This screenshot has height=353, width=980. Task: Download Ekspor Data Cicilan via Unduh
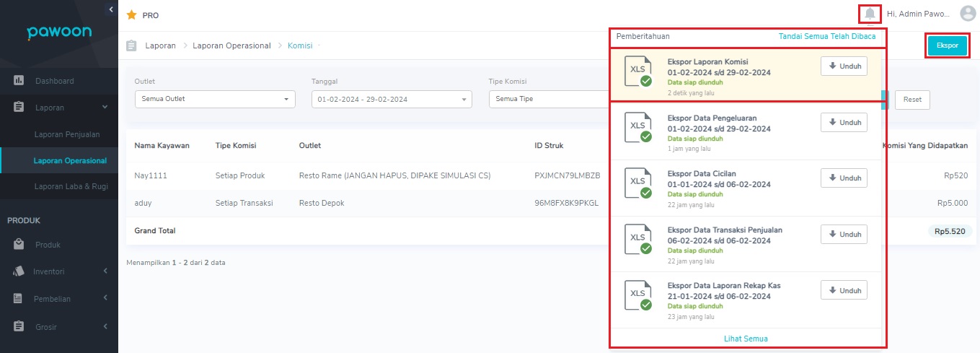point(844,178)
